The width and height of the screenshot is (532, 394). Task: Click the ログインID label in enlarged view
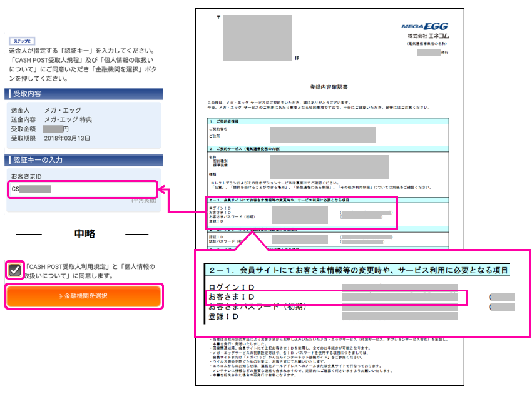point(232,286)
